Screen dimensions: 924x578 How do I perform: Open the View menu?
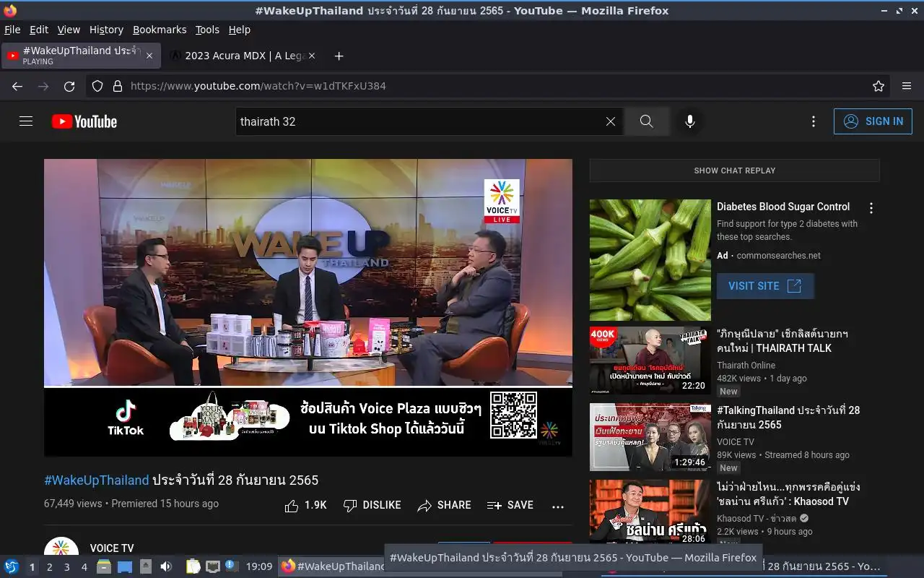click(69, 30)
